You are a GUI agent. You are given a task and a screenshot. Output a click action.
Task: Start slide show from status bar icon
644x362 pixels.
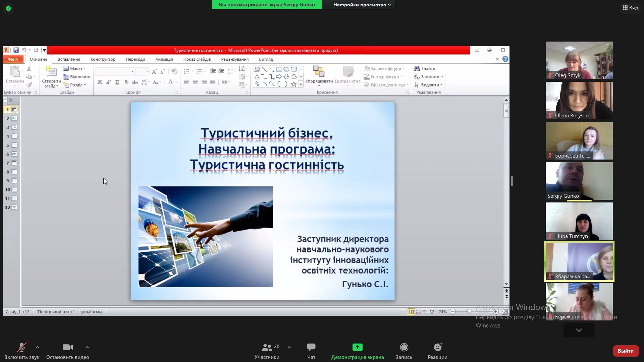(432, 312)
